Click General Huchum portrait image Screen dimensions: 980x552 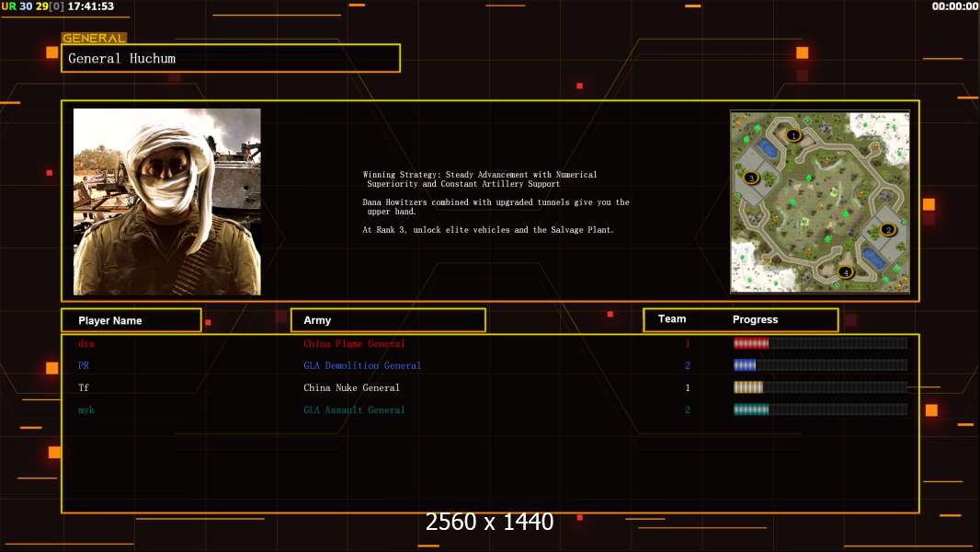pos(167,201)
